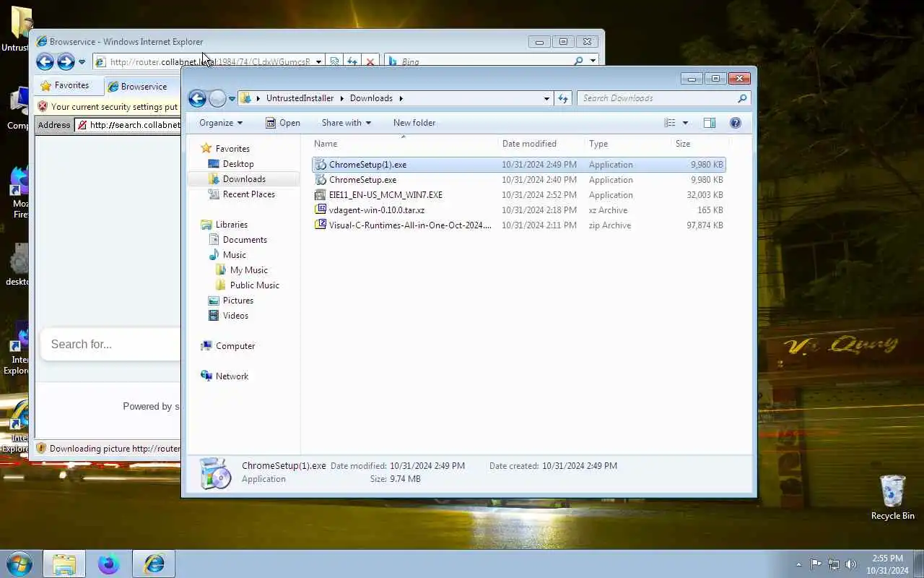
Task: Open Pictures library
Action: 238,301
